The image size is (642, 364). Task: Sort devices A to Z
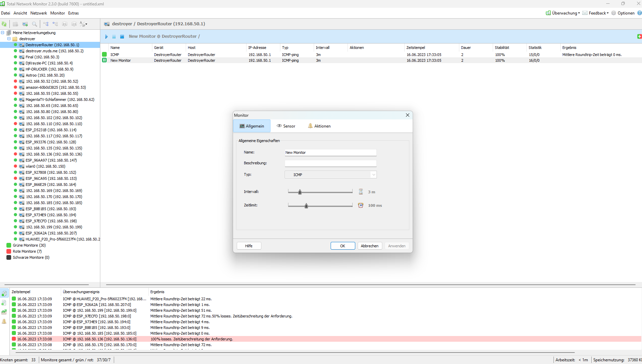[x=65, y=24]
